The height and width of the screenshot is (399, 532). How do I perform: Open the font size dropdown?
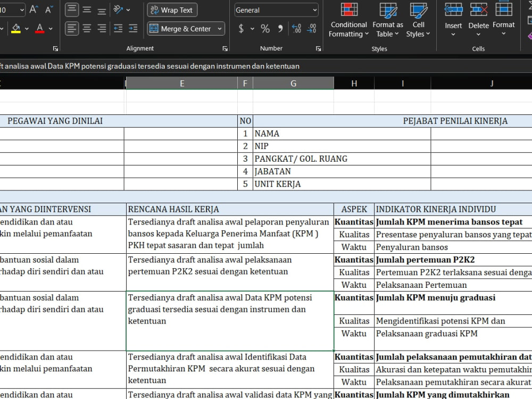click(x=22, y=10)
